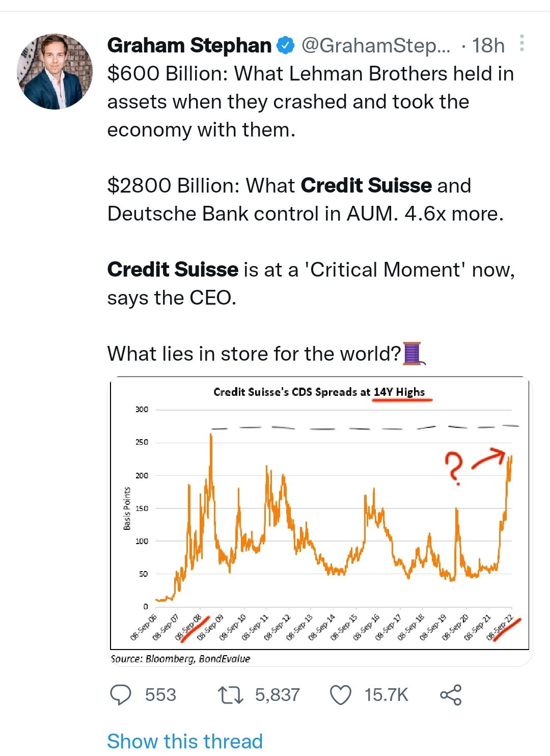Click the 5,837 retweets count
This screenshot has height=756, width=550.
[x=278, y=695]
